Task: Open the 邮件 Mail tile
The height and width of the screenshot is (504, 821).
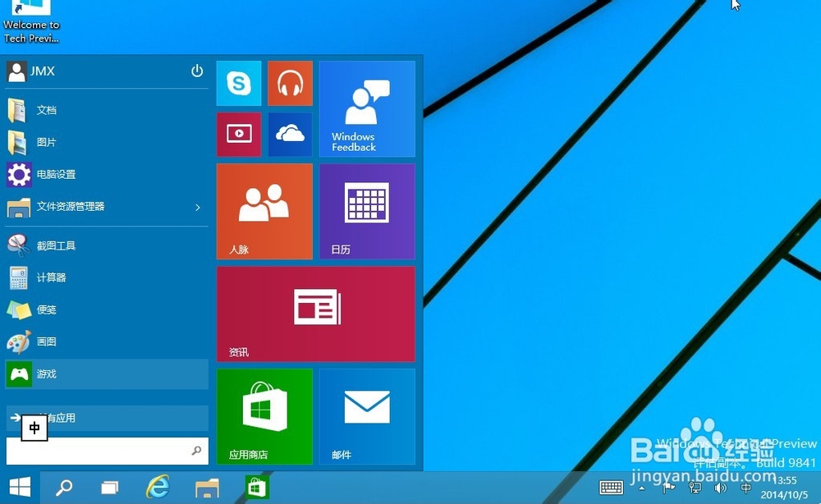Action: 367,417
